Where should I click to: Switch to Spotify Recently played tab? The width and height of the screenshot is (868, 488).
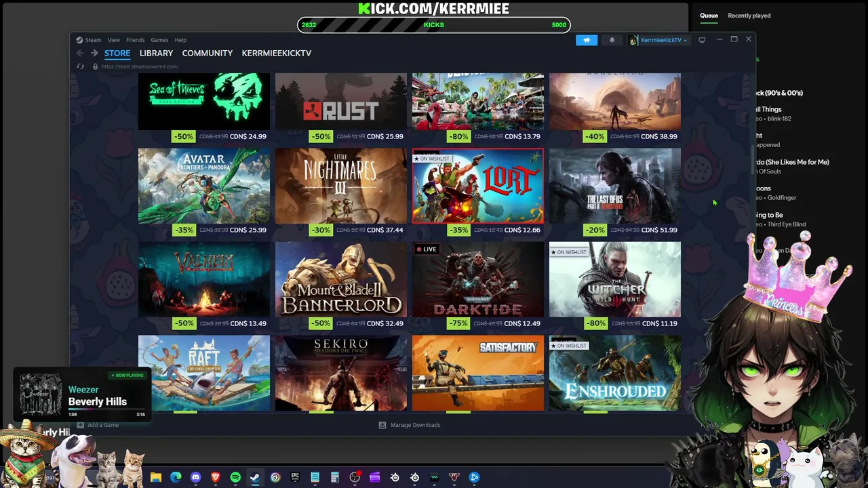(x=749, y=16)
